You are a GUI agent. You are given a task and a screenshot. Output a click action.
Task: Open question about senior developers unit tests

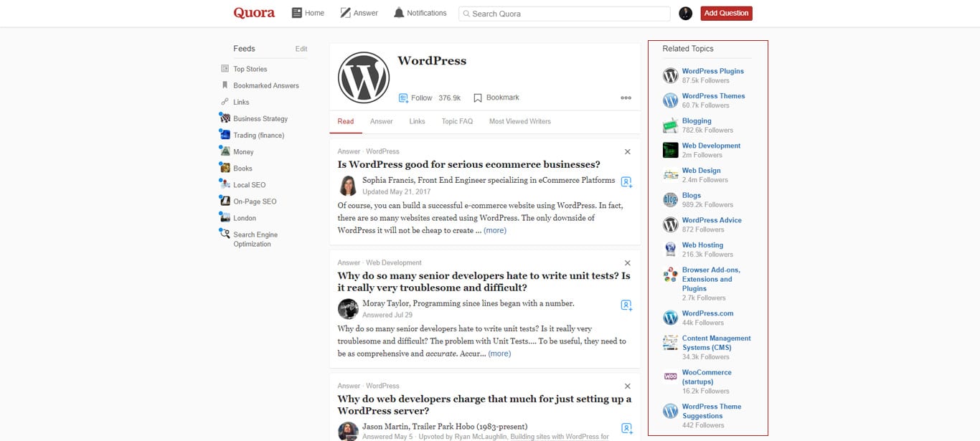click(484, 282)
